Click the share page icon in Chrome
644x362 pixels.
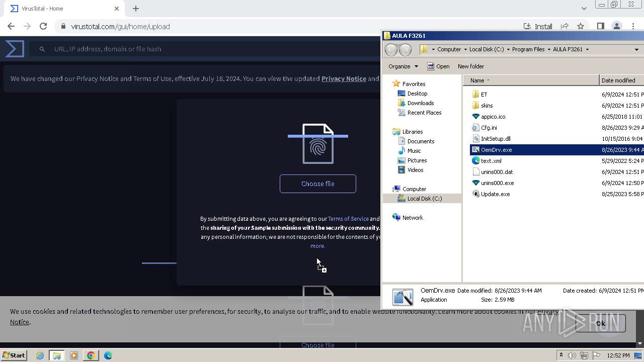565,26
